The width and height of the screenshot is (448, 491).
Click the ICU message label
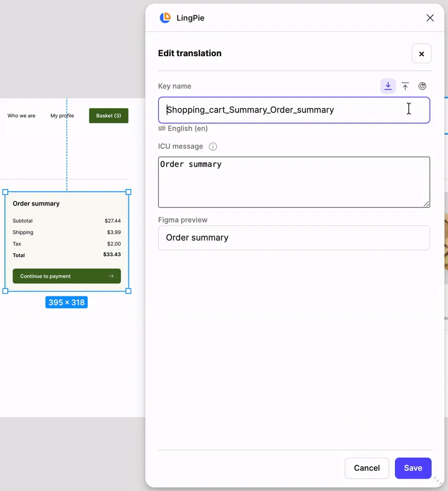coord(181,146)
